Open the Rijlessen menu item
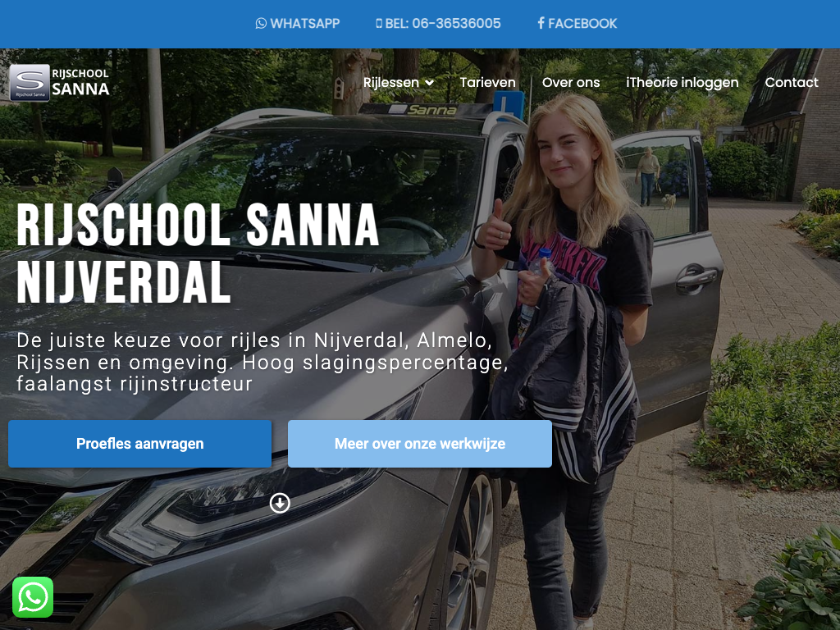The width and height of the screenshot is (840, 630). [391, 83]
